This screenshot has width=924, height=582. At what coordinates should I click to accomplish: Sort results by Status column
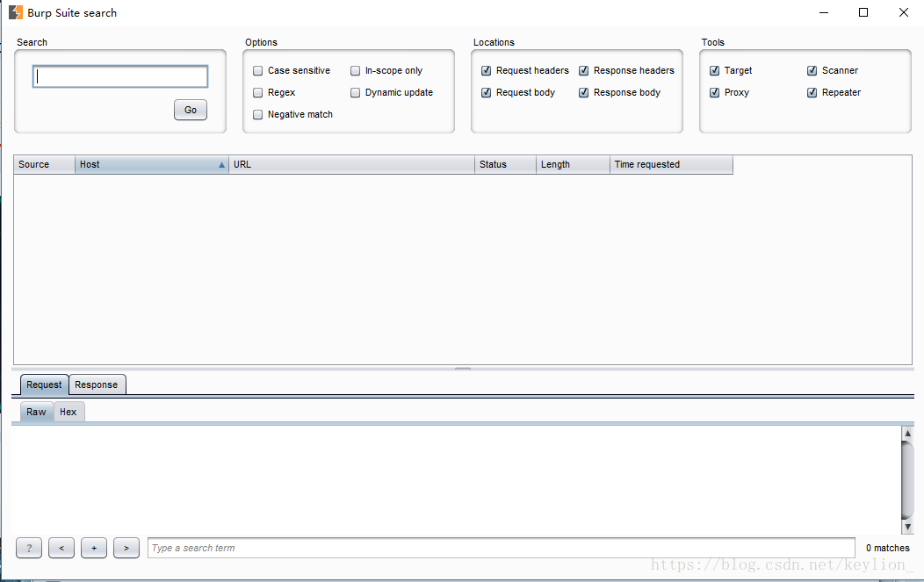(x=506, y=164)
